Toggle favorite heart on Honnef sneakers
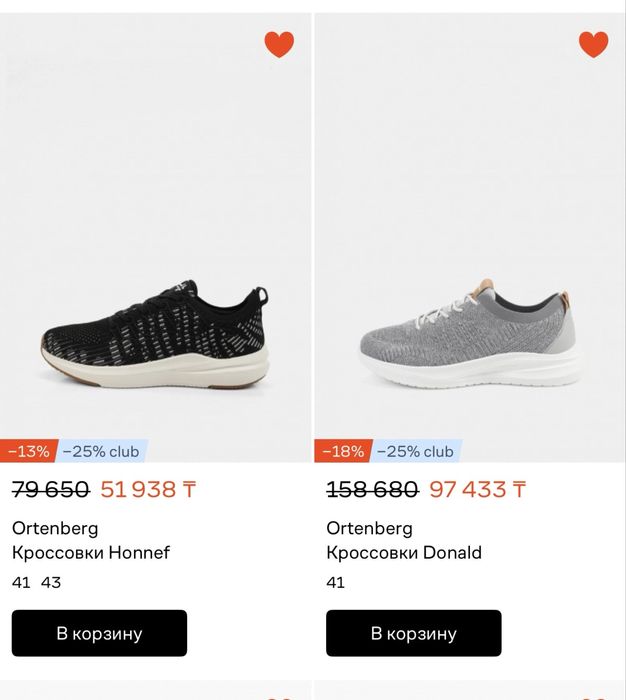The image size is (626, 700). click(x=279, y=44)
